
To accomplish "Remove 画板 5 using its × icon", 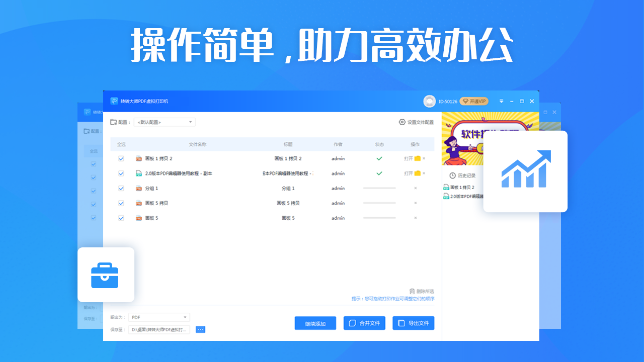I will [x=416, y=218].
